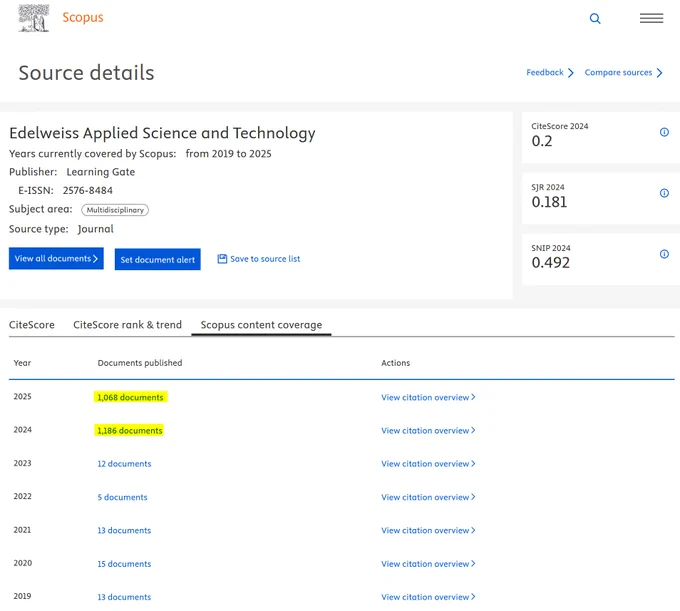Open the hamburger menu icon
The width and height of the screenshot is (680, 611).
coord(651,18)
